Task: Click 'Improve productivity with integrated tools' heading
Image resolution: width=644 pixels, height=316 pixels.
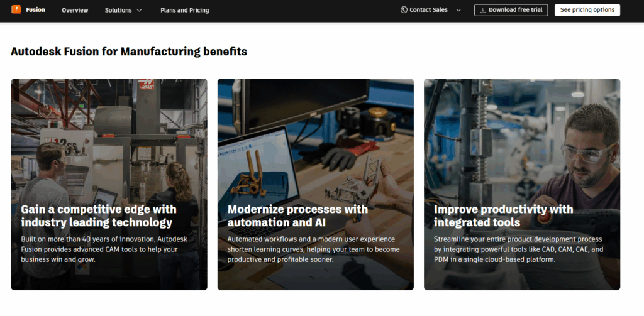Action: click(503, 215)
